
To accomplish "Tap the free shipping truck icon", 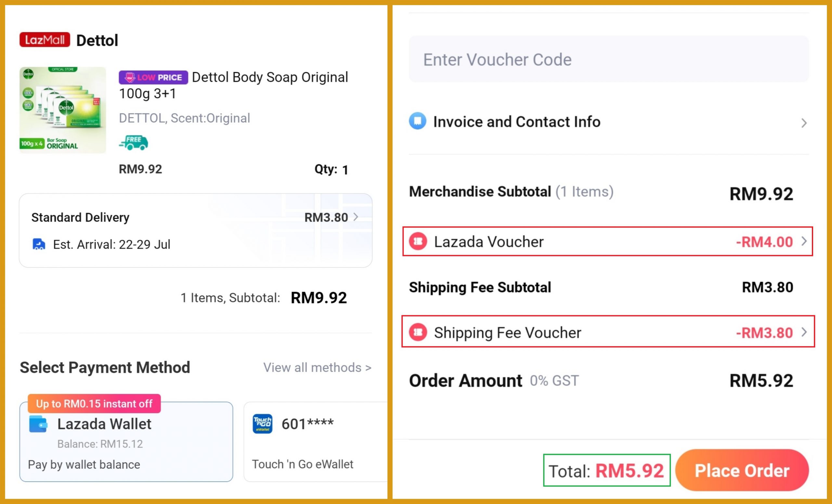I will [133, 142].
